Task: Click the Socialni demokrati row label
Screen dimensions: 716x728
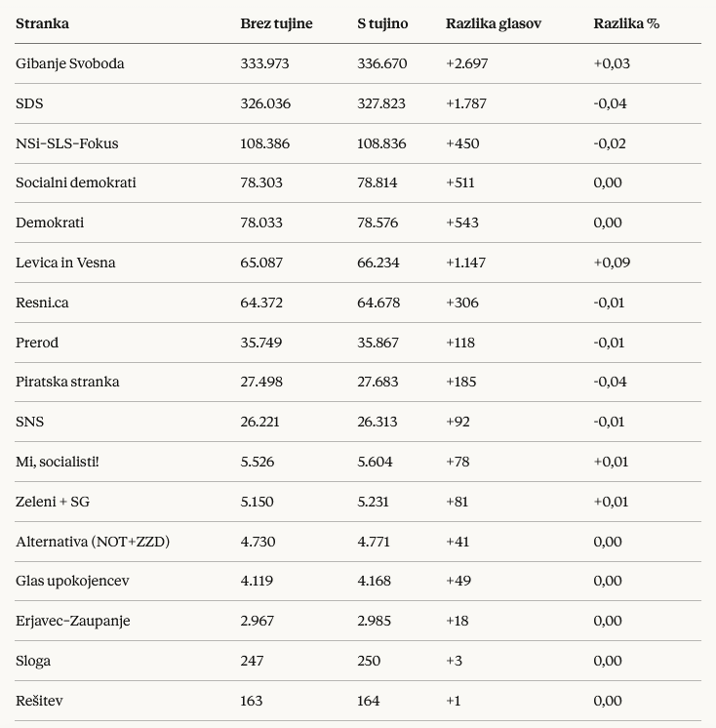Action: click(x=76, y=182)
